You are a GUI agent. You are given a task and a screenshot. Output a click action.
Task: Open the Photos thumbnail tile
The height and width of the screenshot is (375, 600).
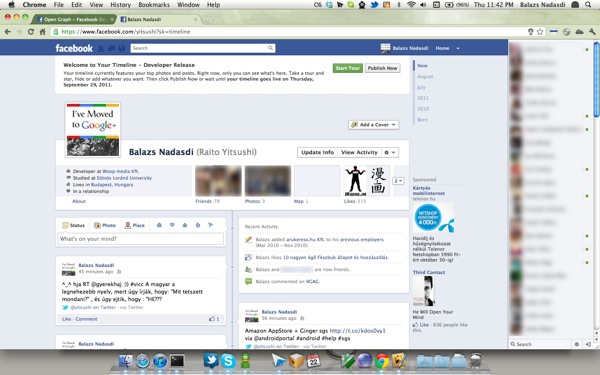point(267,181)
